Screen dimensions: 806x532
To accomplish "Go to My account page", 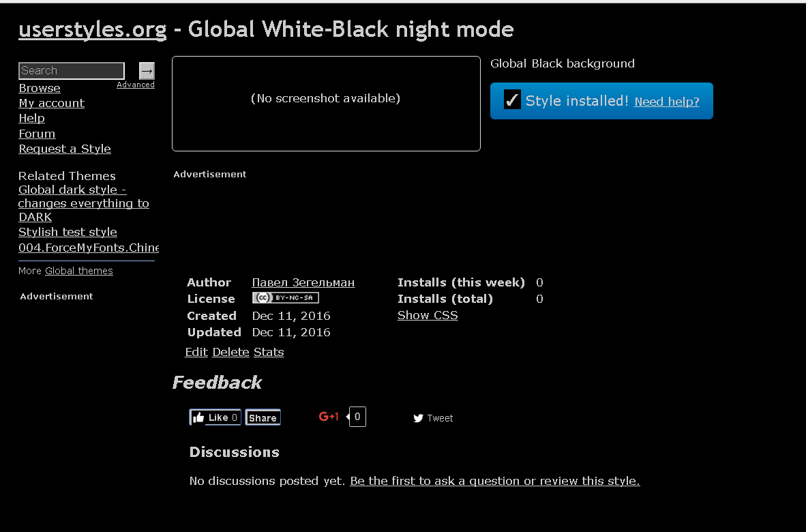I will [x=51, y=103].
